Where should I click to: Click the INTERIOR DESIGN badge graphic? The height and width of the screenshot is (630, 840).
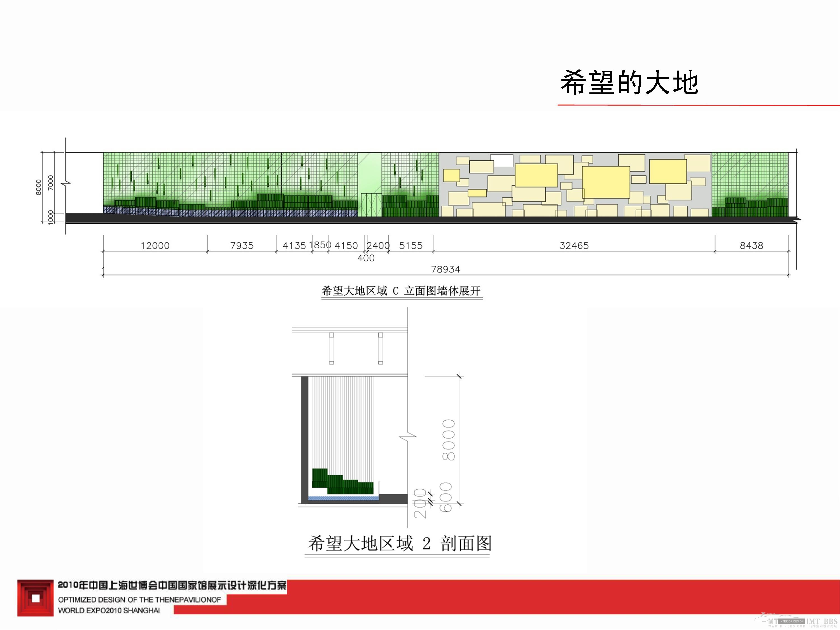point(792,622)
